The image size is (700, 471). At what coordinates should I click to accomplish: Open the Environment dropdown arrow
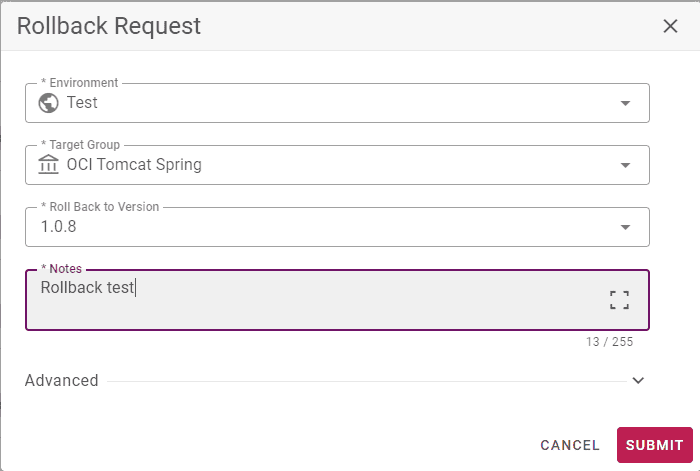click(x=625, y=103)
